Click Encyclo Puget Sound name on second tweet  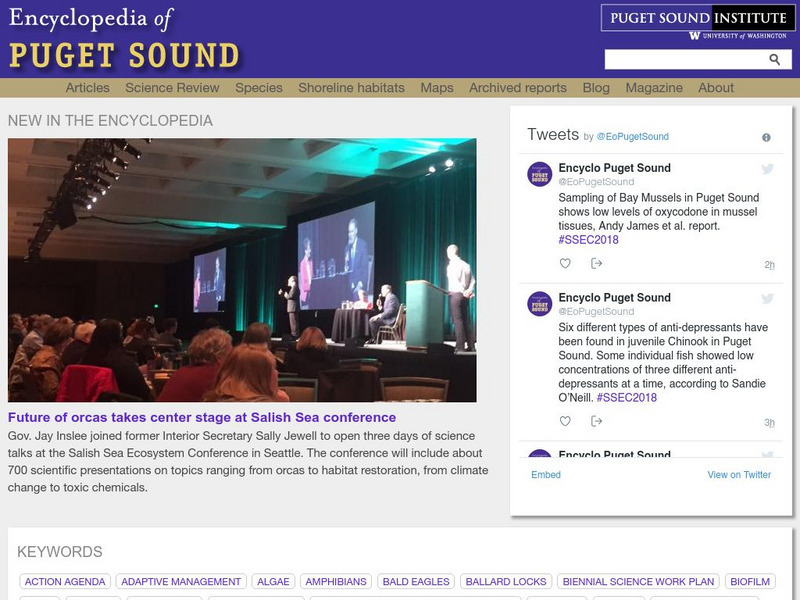(614, 297)
